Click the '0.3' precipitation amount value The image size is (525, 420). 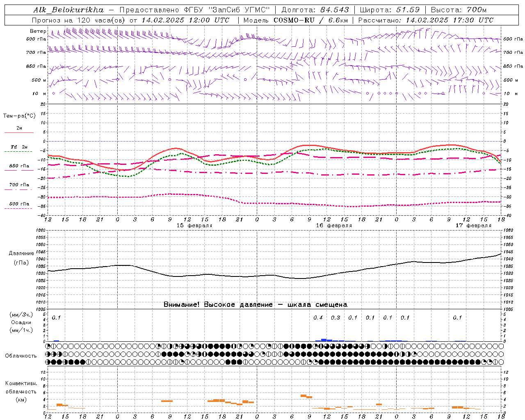click(x=336, y=317)
